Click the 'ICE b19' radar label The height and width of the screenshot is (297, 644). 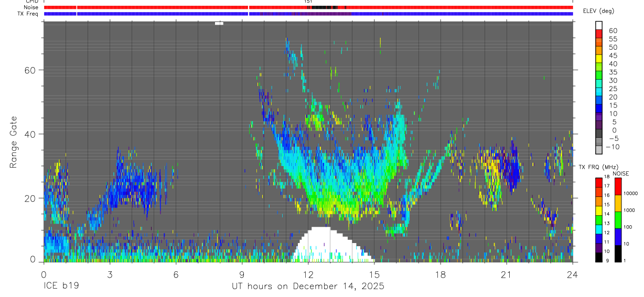61,286
